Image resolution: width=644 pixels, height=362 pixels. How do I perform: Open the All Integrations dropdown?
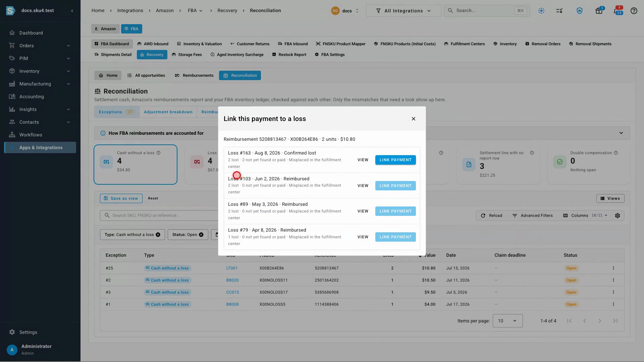pos(404,11)
